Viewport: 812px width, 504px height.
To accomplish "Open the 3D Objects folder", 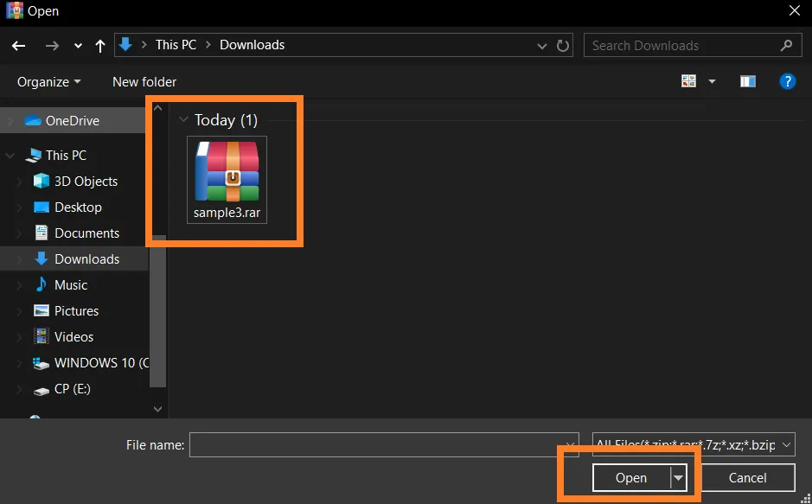I will tap(86, 181).
